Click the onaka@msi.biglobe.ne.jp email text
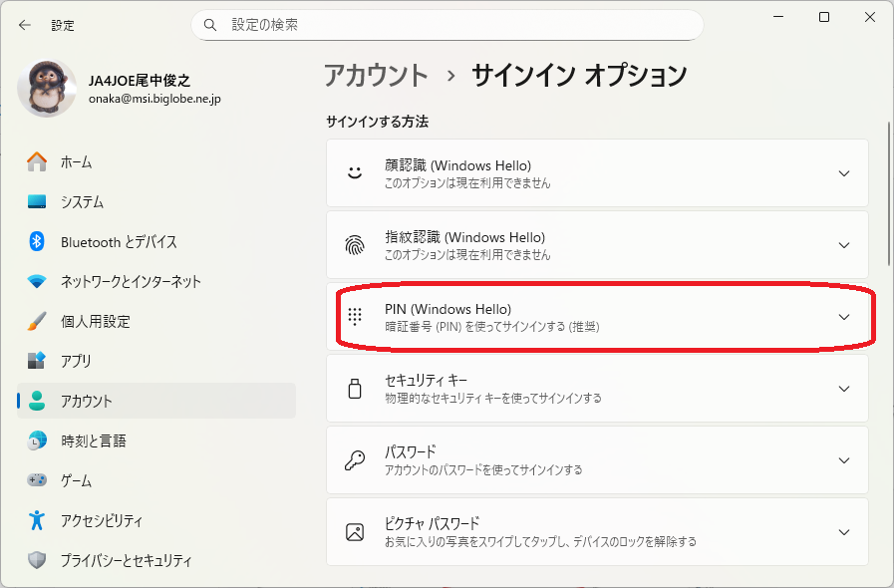This screenshot has height=588, width=894. pos(154,99)
